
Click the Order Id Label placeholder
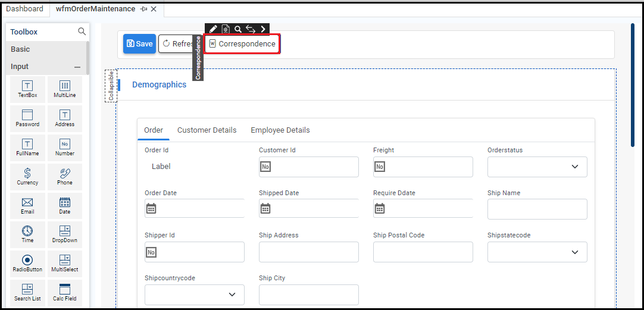tap(161, 166)
